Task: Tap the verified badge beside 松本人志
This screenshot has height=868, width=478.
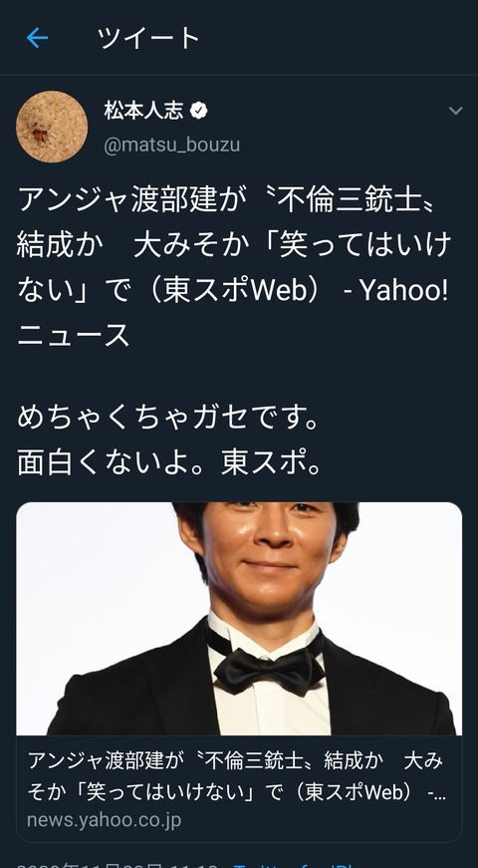Action: click(x=198, y=111)
